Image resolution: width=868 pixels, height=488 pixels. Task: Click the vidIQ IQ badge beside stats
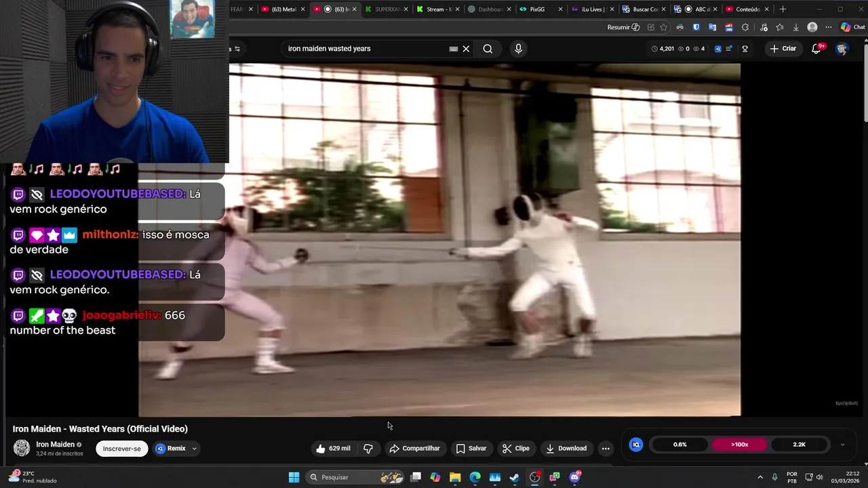tap(636, 445)
